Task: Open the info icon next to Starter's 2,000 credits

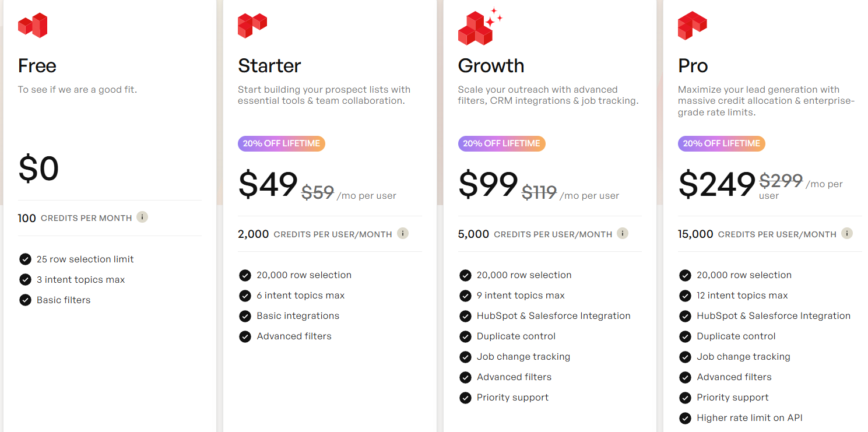Action: click(402, 233)
